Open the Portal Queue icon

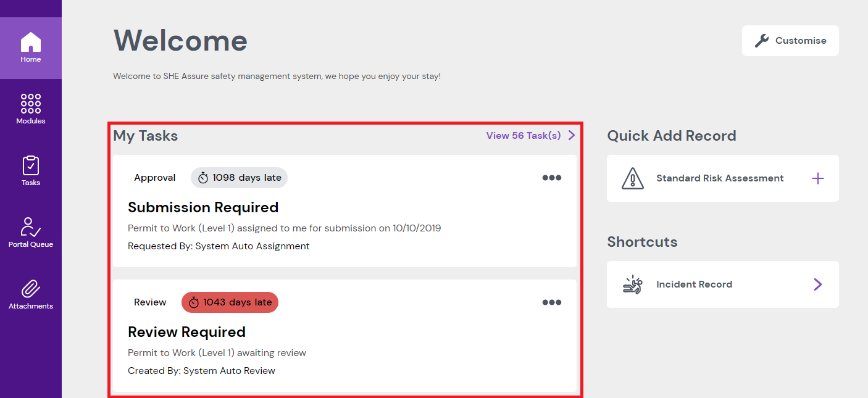pos(31,227)
